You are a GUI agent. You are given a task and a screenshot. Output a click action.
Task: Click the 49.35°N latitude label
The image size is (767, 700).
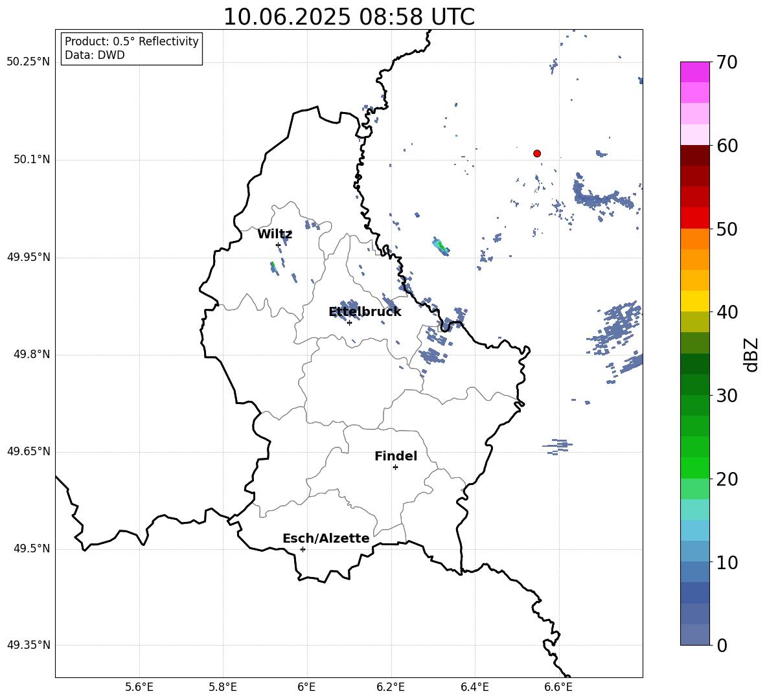pyautogui.click(x=29, y=645)
